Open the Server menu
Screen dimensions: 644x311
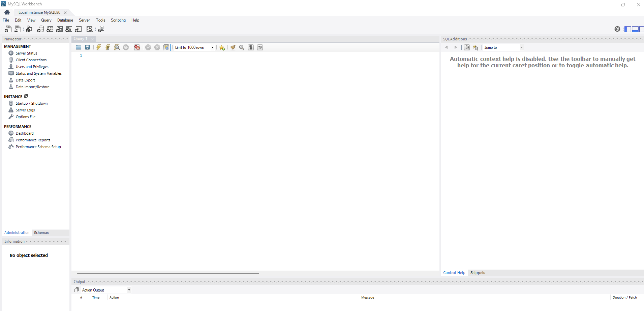coord(84,20)
